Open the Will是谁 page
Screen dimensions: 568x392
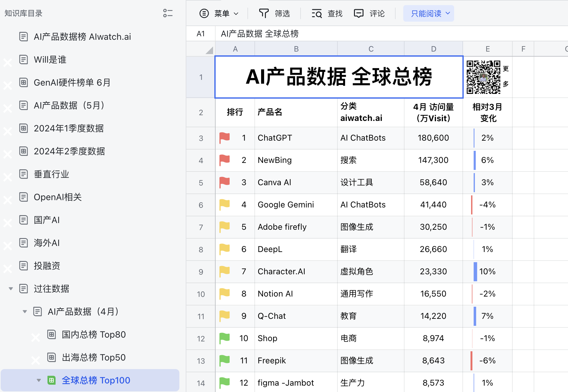point(50,59)
